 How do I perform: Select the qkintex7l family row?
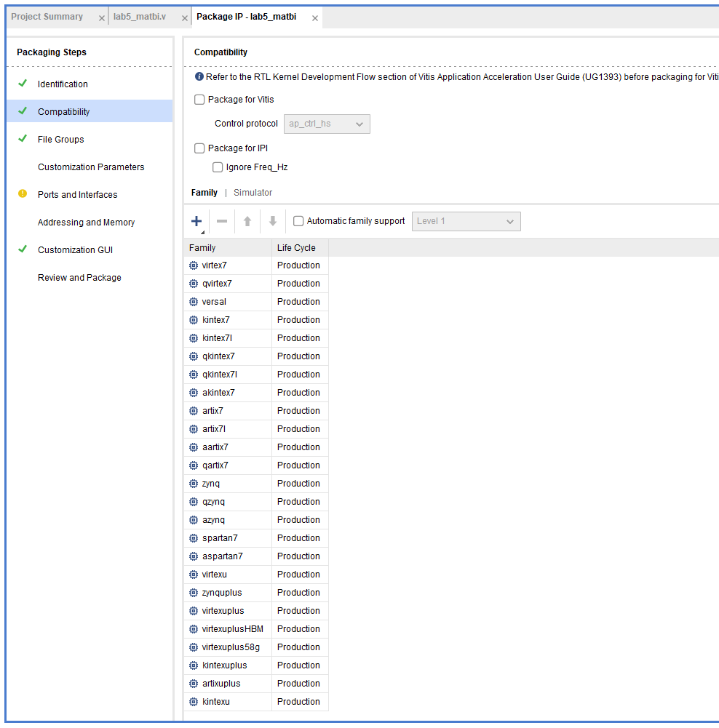[x=256, y=375]
